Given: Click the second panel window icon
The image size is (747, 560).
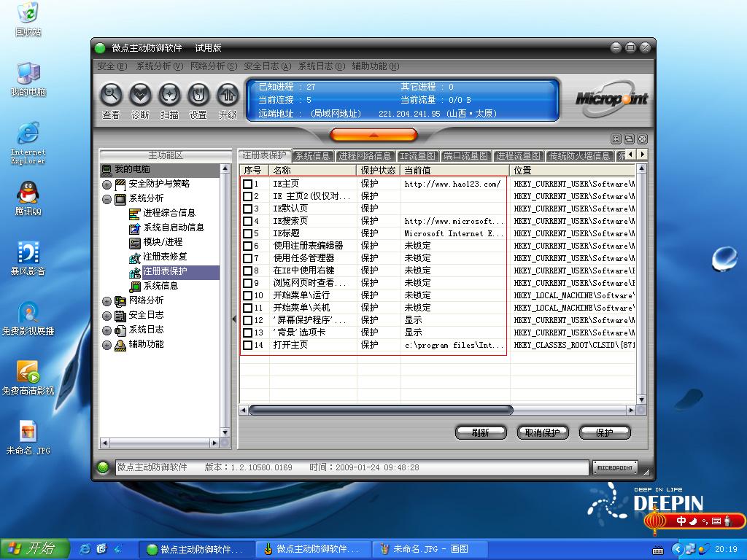Looking at the screenshot, I should point(629,139).
